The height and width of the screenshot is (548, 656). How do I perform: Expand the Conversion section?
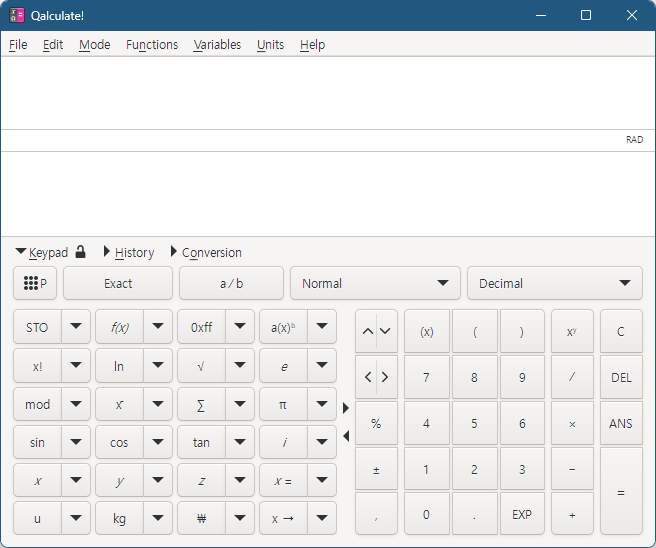206,252
